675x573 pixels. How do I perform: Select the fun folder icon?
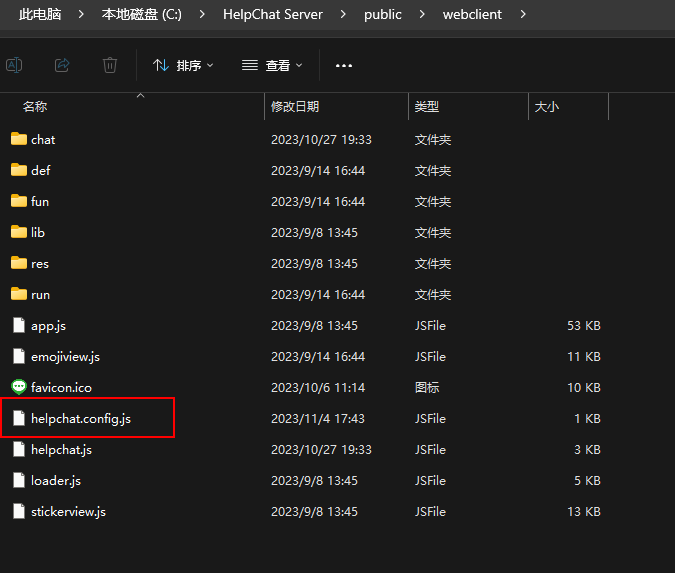coord(19,201)
